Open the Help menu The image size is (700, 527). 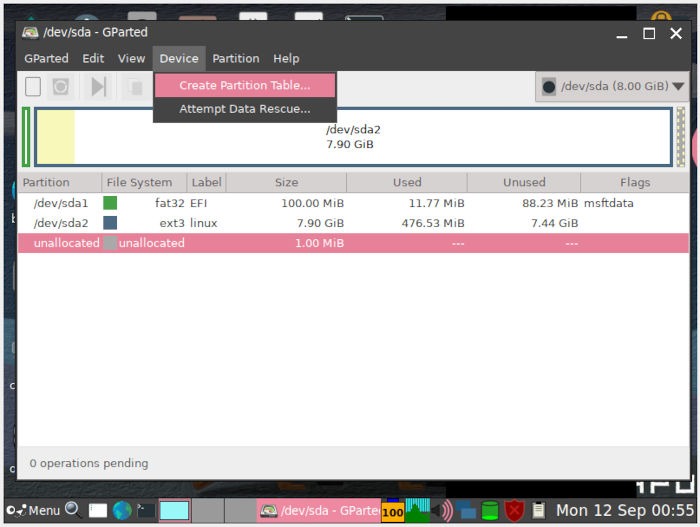[286, 59]
